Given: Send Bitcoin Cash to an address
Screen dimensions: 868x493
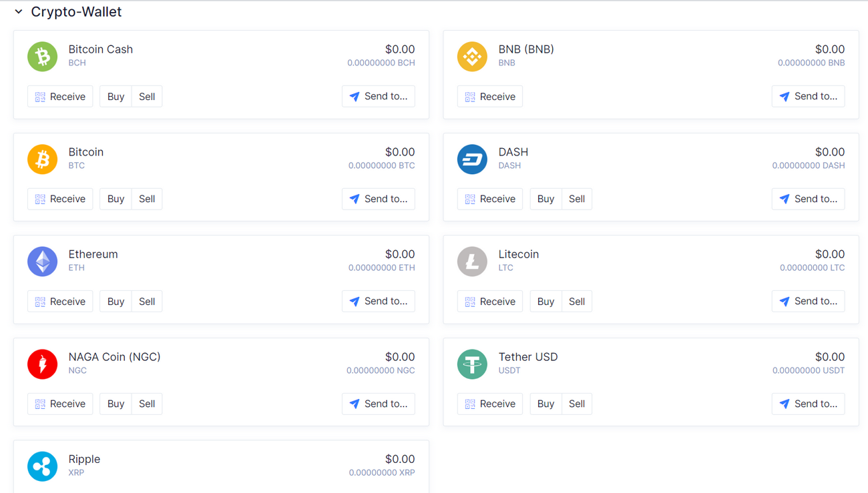Looking at the screenshot, I should tap(379, 97).
